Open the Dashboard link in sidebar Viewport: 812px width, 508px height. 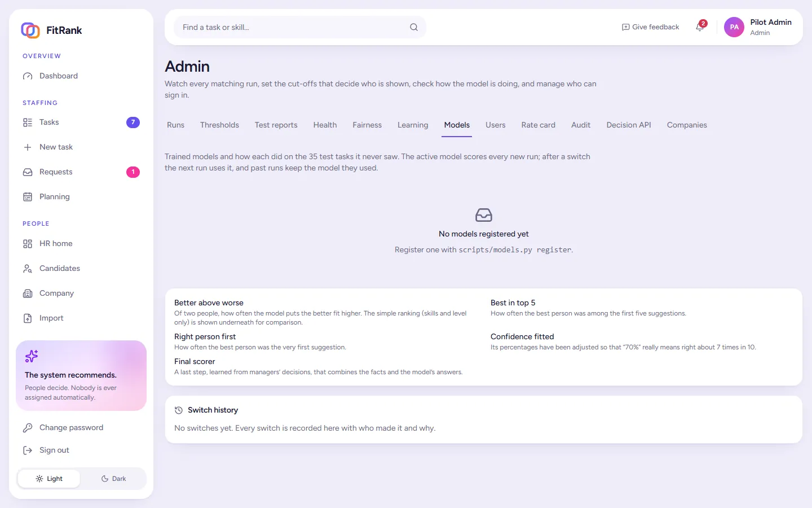81,76
